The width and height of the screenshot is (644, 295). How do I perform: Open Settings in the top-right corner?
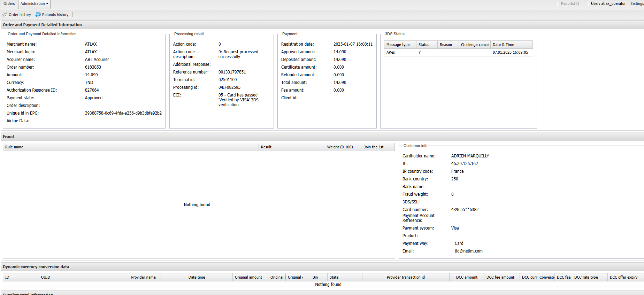coord(637,4)
